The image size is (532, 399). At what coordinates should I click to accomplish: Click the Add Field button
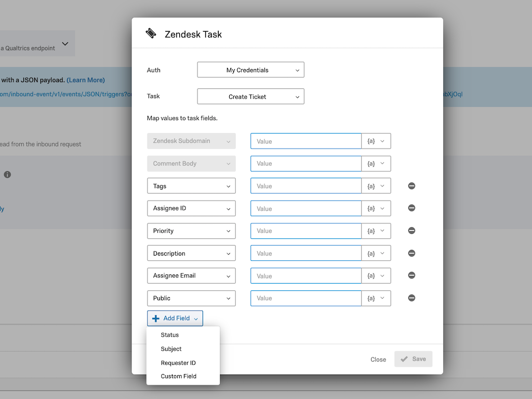point(175,318)
